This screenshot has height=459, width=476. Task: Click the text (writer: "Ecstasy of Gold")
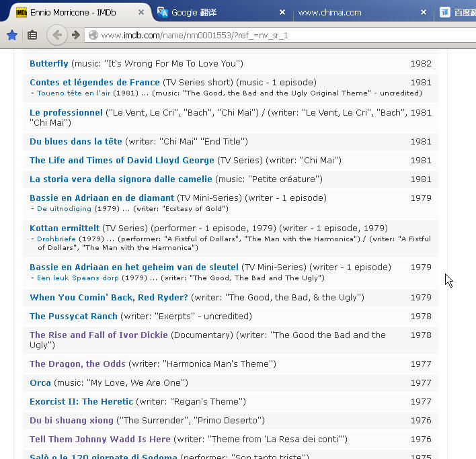click(181, 209)
